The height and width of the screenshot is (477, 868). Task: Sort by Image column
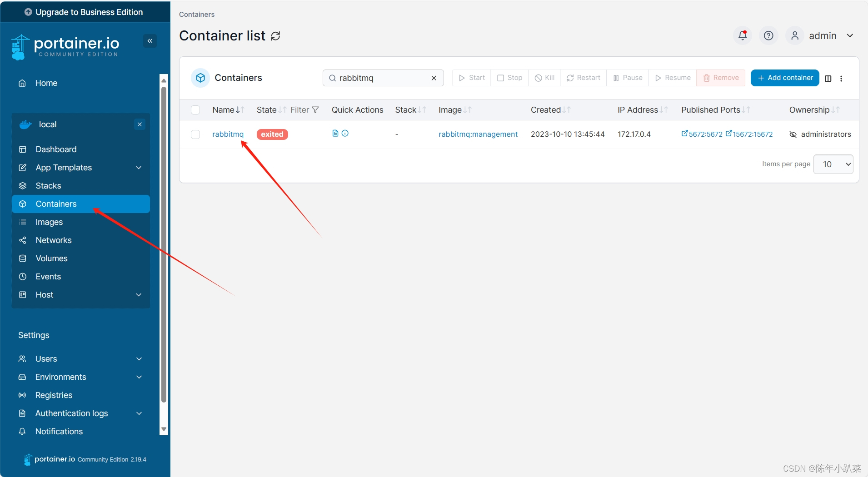point(468,110)
